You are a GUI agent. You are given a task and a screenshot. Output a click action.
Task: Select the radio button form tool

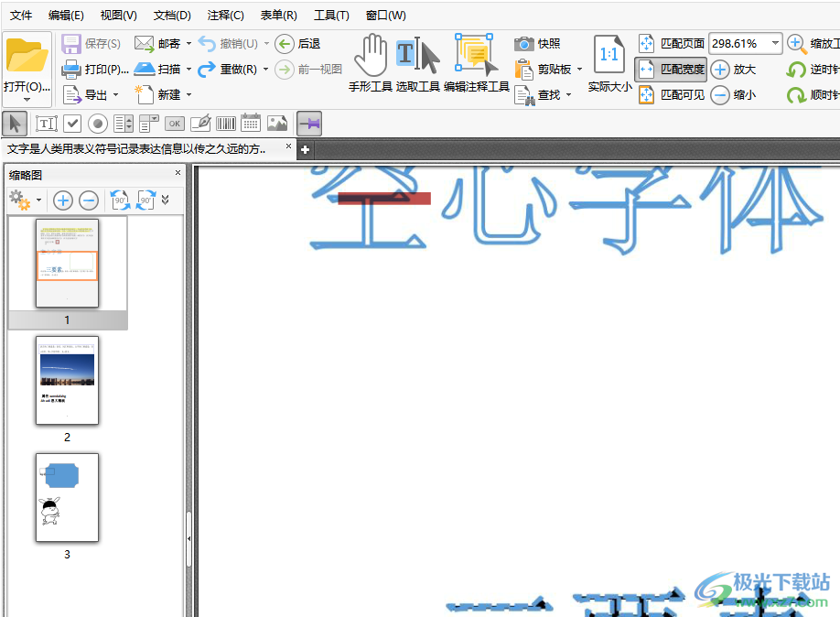pos(98,124)
